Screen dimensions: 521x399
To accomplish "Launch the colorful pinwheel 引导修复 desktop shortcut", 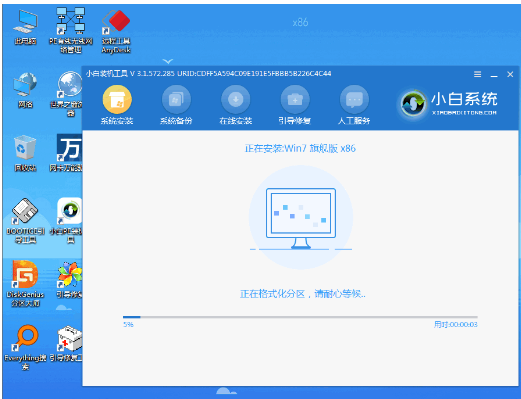I will pos(69,280).
